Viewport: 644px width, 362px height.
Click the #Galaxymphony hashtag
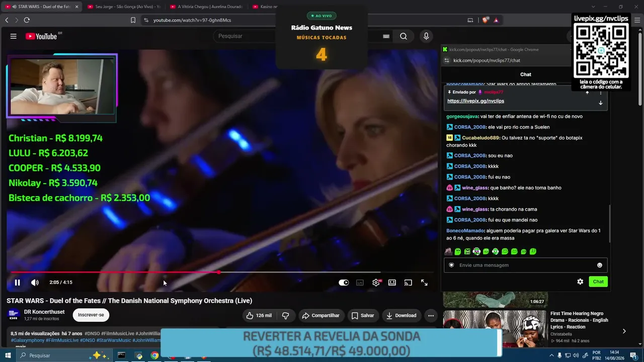27,340
